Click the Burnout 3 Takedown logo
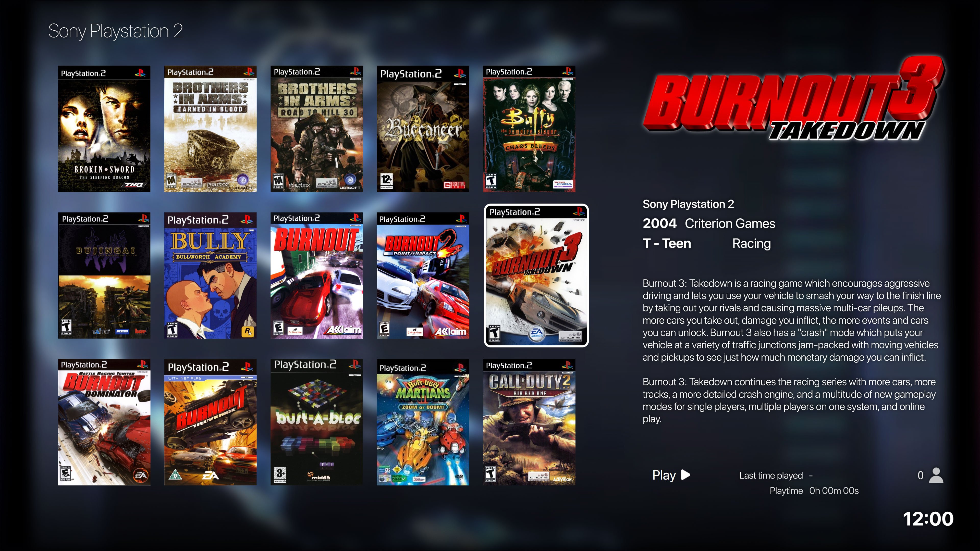980x551 pixels. 794,99
